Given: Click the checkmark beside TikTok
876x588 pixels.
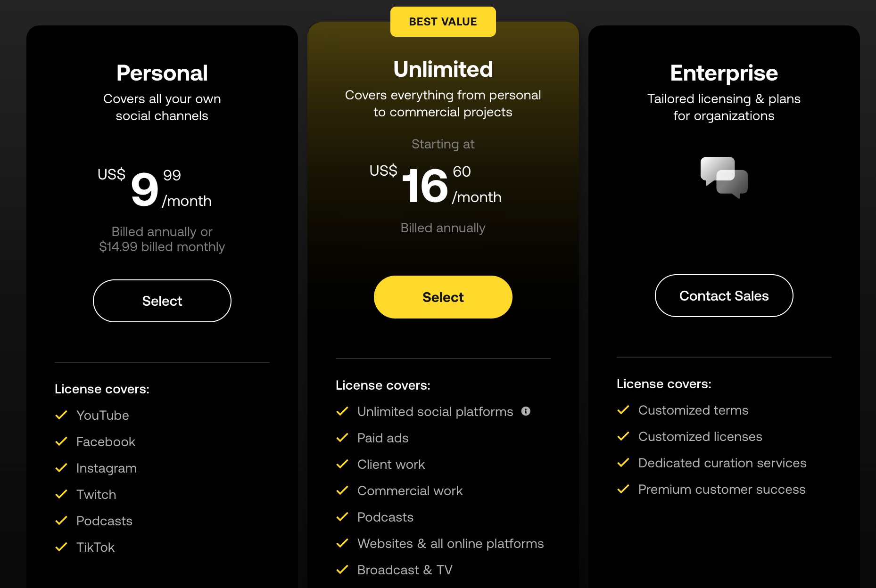Looking at the screenshot, I should pyautogui.click(x=61, y=547).
